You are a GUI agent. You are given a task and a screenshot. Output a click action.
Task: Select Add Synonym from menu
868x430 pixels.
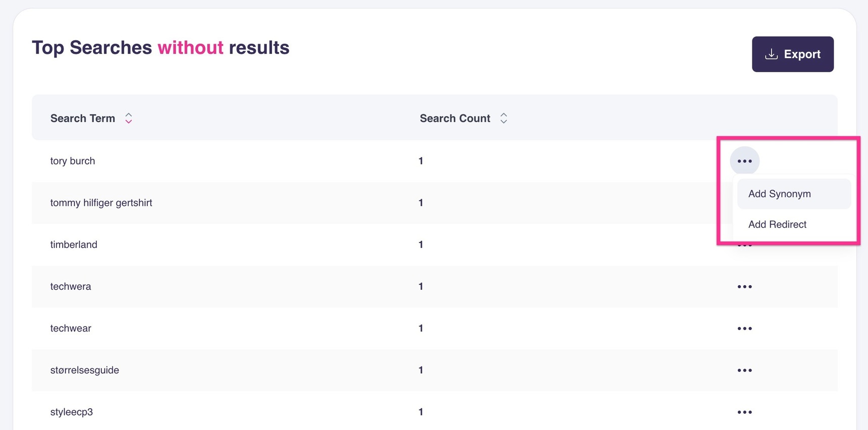click(x=779, y=194)
